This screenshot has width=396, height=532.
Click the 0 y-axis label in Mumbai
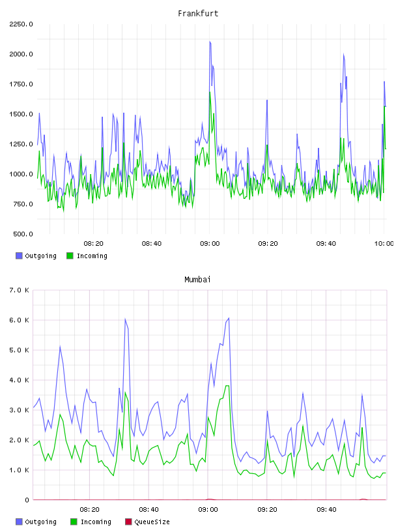27,500
